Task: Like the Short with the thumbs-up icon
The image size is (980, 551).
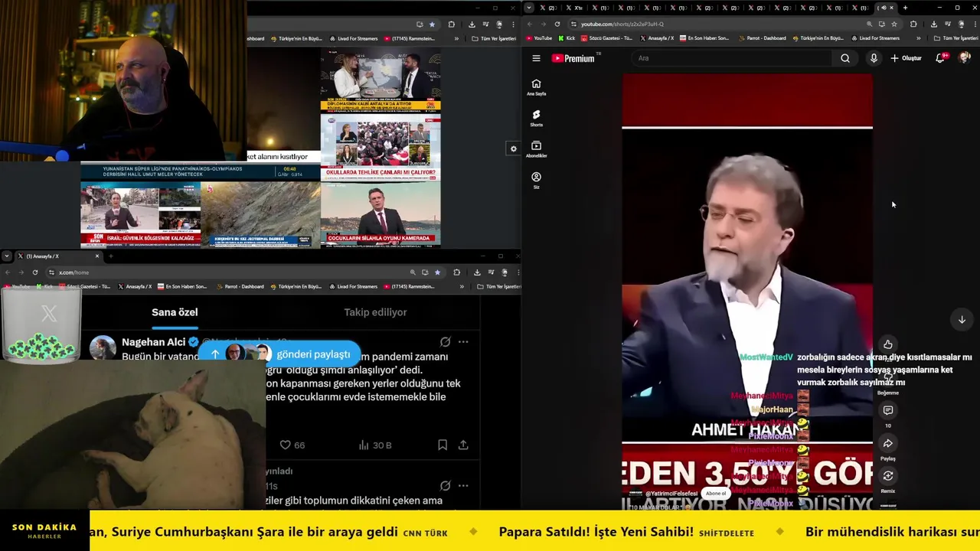Action: click(x=888, y=345)
